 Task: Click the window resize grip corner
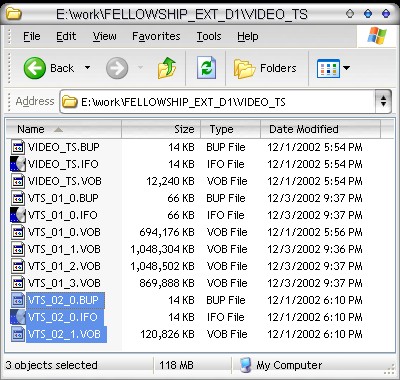click(x=389, y=369)
